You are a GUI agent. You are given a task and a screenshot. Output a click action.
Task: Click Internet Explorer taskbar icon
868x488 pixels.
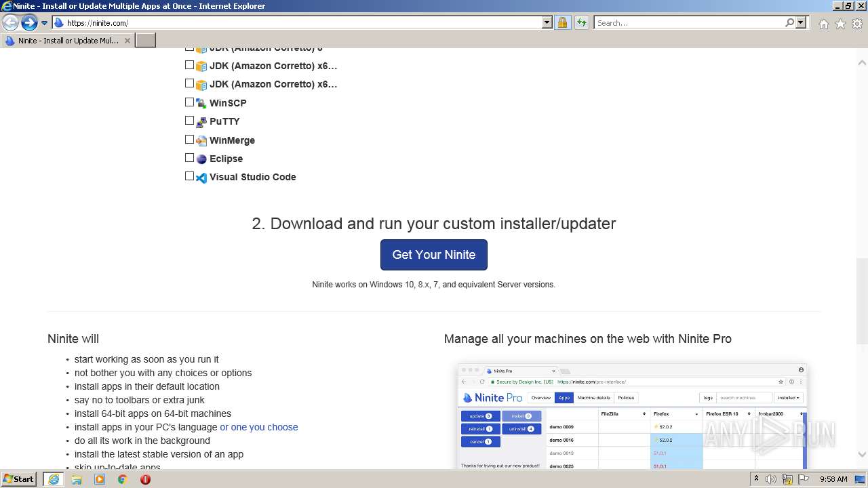53,479
